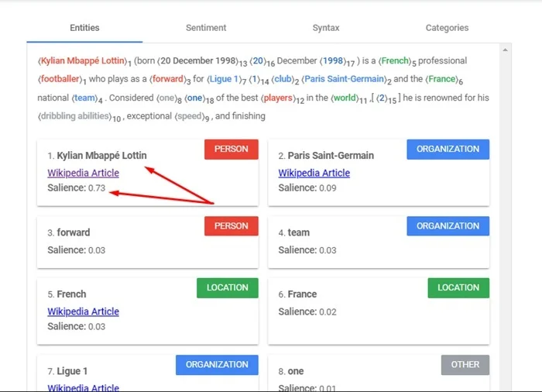This screenshot has width=542, height=392.
Task: Click the ORGANIZATION label on Ligue 1 card
Action: pyautogui.click(x=217, y=365)
